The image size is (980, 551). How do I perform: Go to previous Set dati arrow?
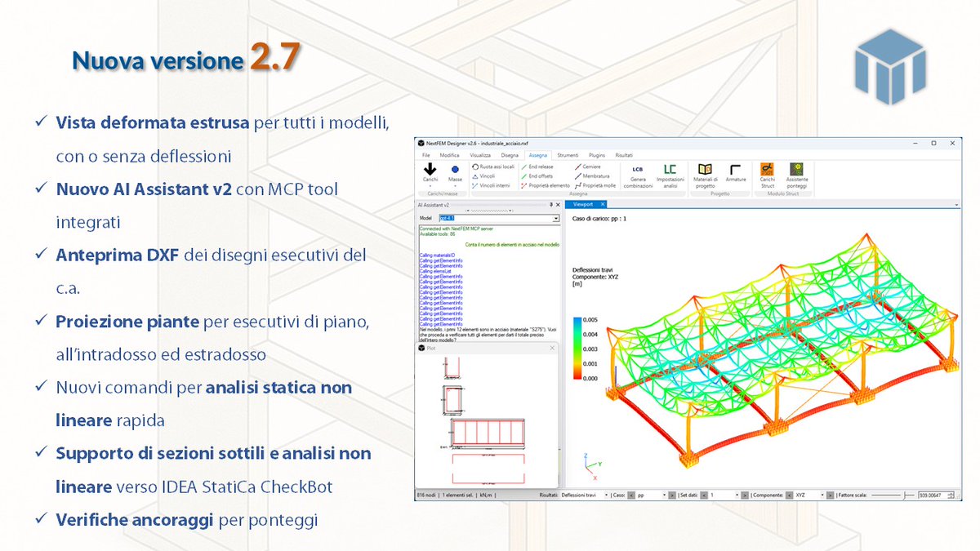tap(703, 495)
